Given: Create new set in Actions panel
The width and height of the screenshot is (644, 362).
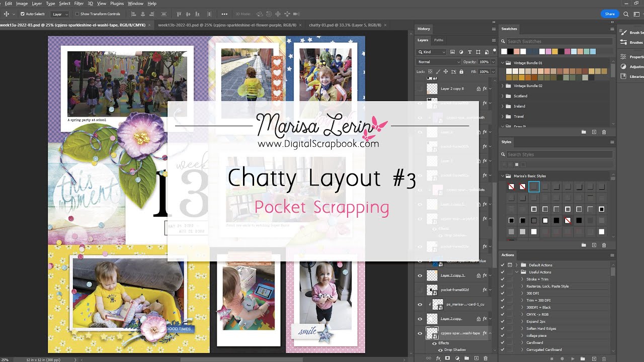Looking at the screenshot, I should (583, 358).
